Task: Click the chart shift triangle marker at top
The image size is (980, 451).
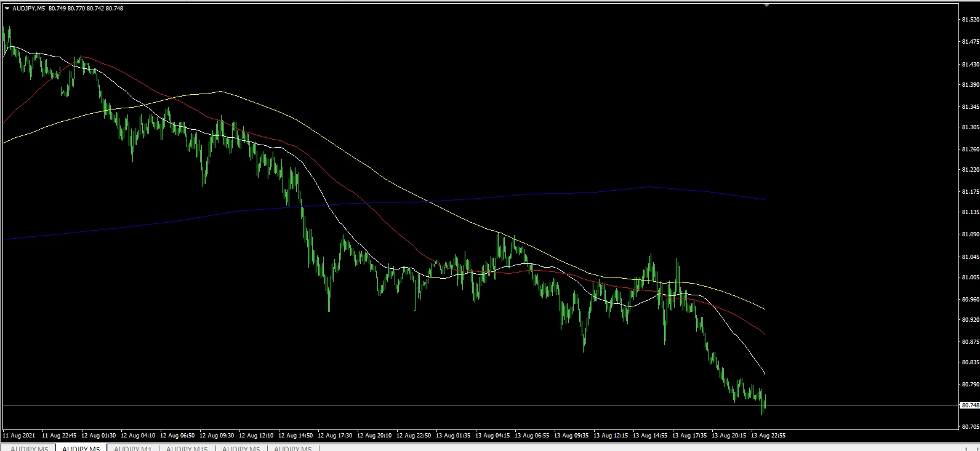Action: click(766, 5)
